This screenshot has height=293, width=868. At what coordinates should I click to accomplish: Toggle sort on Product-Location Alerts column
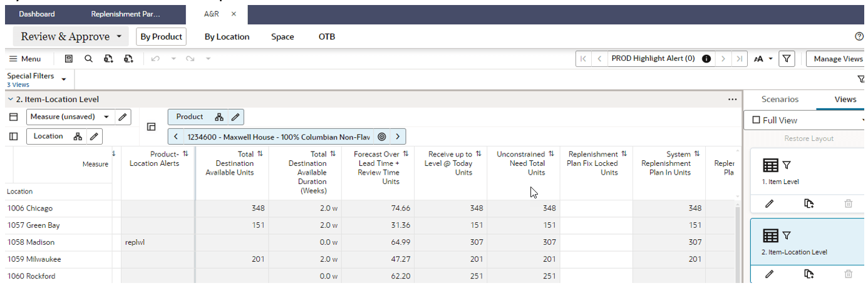pyautogui.click(x=185, y=154)
